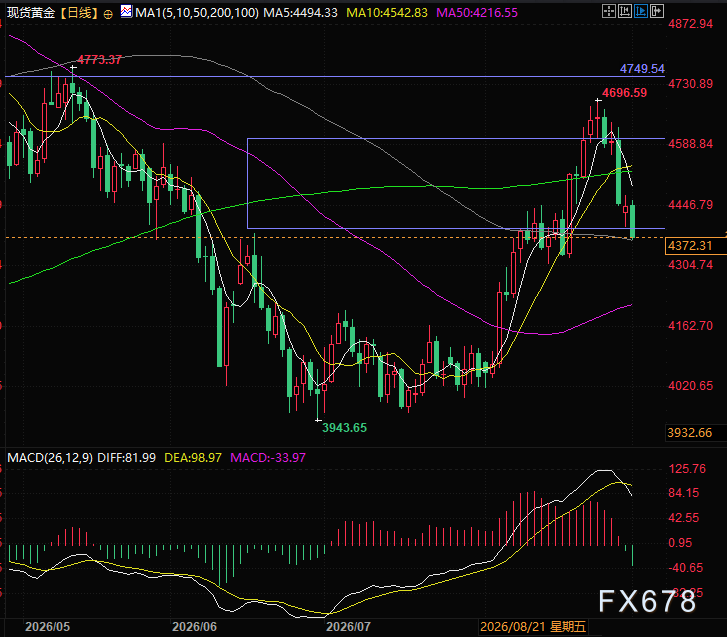The image size is (727, 637).
Task: Select the MA50:4216.55 value label
Action: 477,13
